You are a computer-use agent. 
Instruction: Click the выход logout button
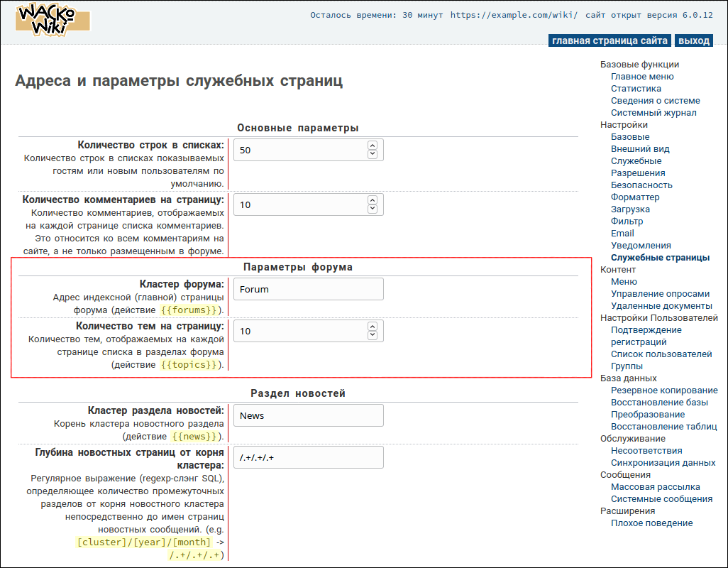click(693, 40)
